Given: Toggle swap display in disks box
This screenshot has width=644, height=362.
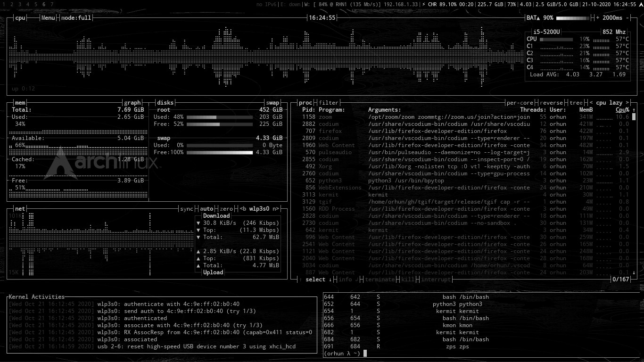Looking at the screenshot, I should (x=273, y=103).
